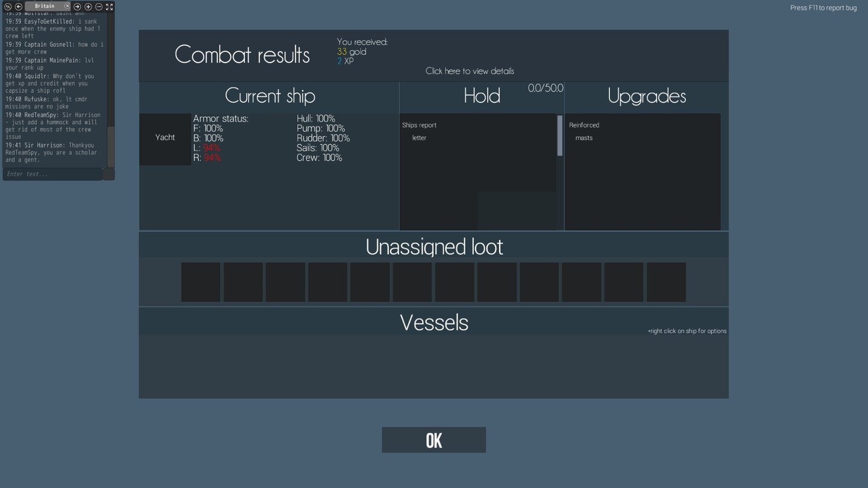Image resolution: width=868 pixels, height=488 pixels.
Task: Add a chat tab with plus icon
Action: (x=88, y=7)
